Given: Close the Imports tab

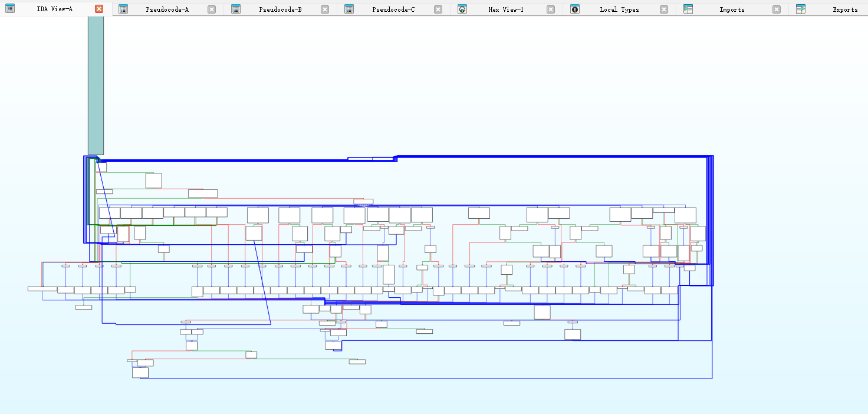Looking at the screenshot, I should [x=777, y=9].
